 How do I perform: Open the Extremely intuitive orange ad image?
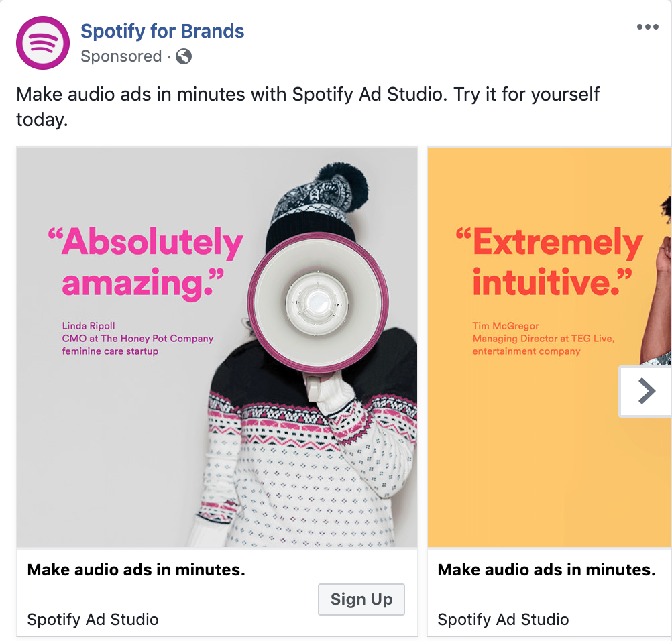click(x=549, y=347)
